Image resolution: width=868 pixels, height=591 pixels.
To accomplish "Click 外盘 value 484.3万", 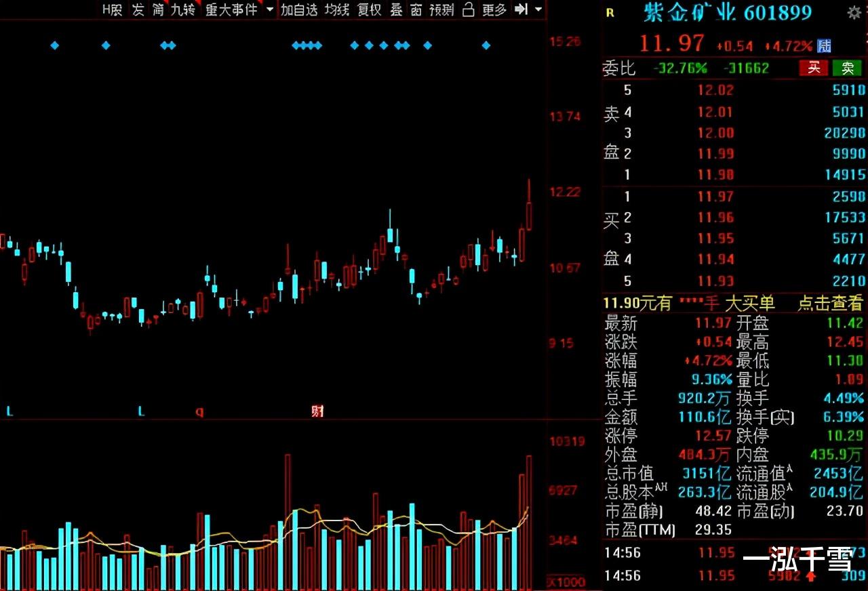I will pyautogui.click(x=706, y=455).
